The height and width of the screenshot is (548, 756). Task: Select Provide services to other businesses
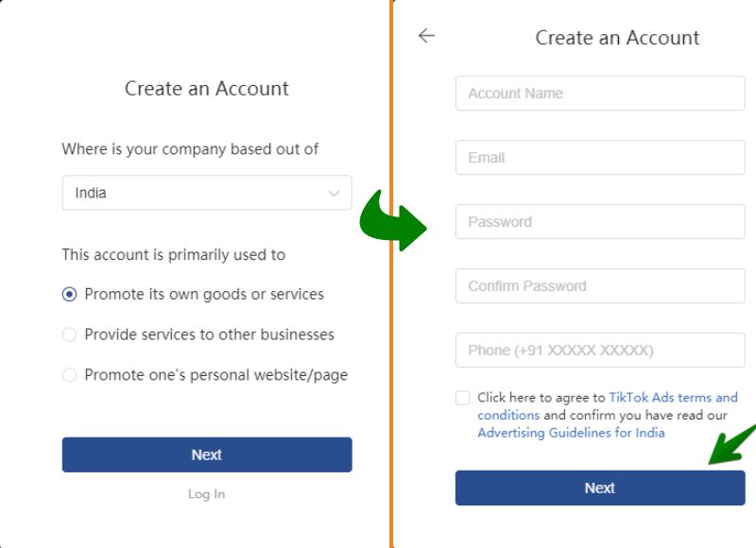pos(69,334)
